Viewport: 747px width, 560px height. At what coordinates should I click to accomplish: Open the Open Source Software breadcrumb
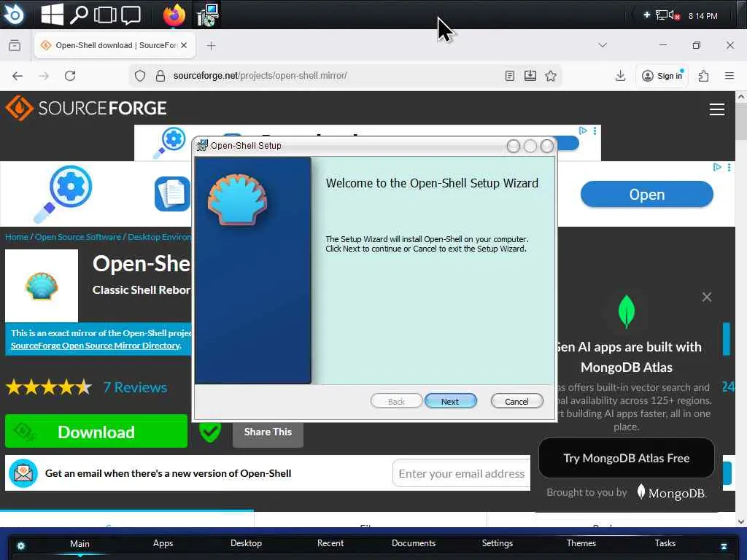pos(77,237)
